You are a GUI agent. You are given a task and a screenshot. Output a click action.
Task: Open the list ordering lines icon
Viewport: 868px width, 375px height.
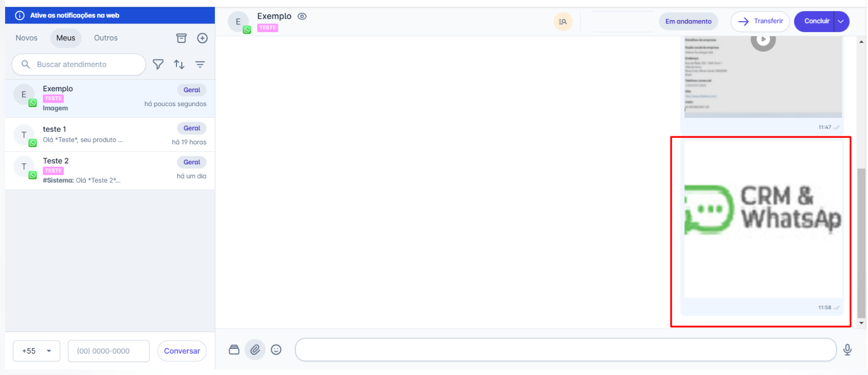200,64
